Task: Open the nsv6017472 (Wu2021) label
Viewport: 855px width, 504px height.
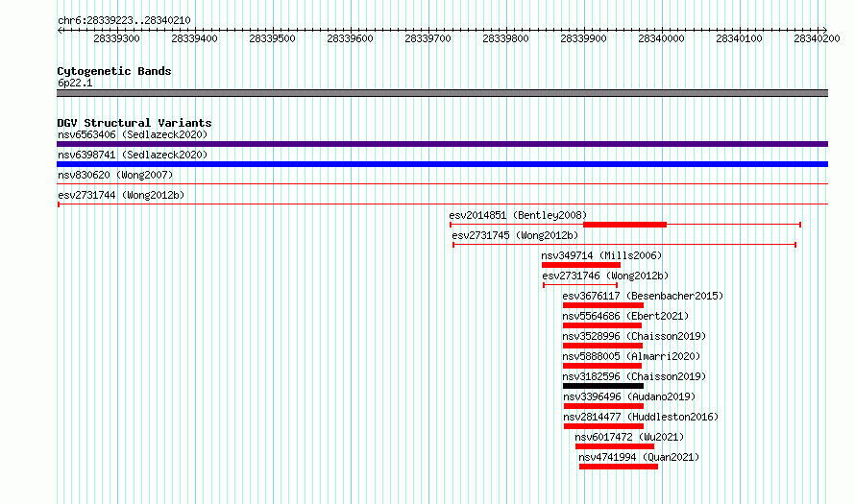Action: point(629,437)
